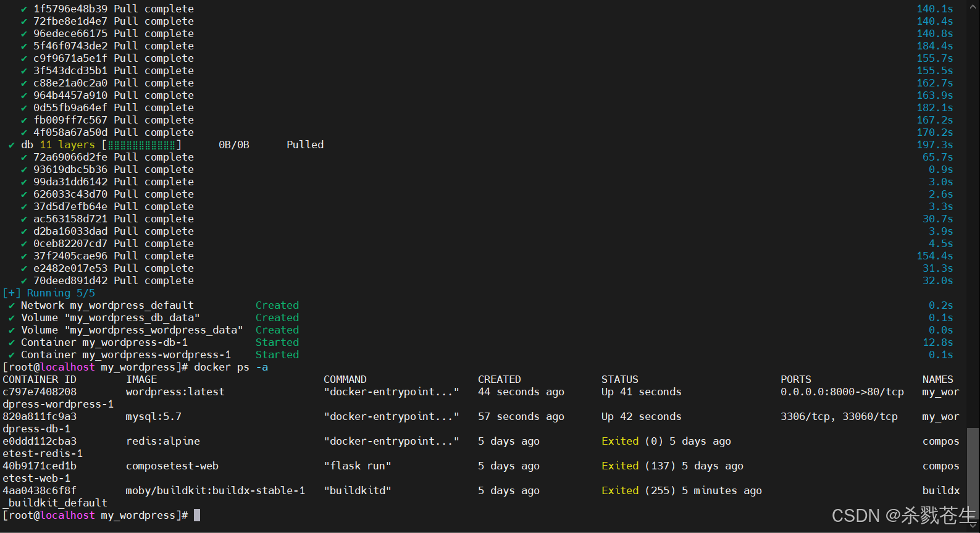The width and height of the screenshot is (980, 533).
Task: Click ports 3306/tcp, 33060/tcp
Action: pyautogui.click(x=839, y=416)
